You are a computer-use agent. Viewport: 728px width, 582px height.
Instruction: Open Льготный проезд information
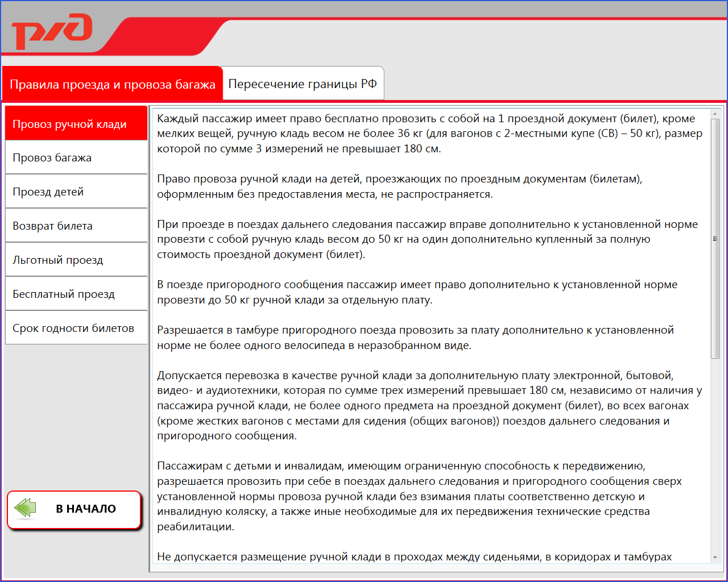click(76, 260)
